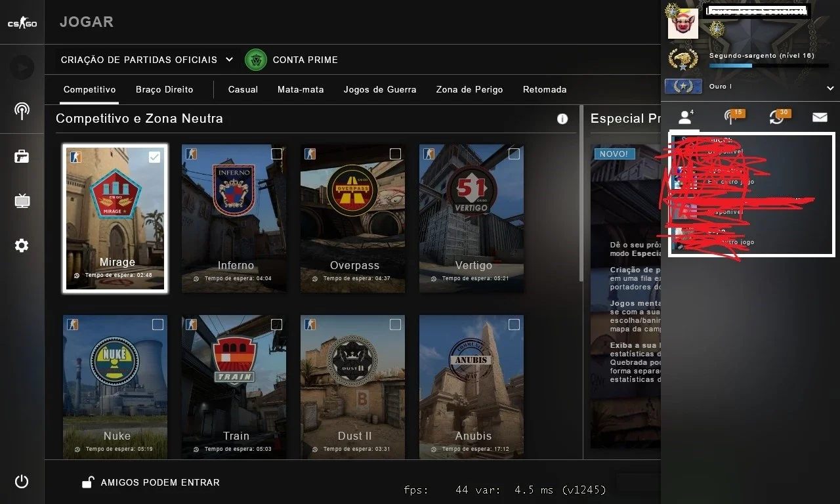The image size is (840, 504).
Task: Open the nearby broadcast tab with 15 badge
Action: coord(733,117)
